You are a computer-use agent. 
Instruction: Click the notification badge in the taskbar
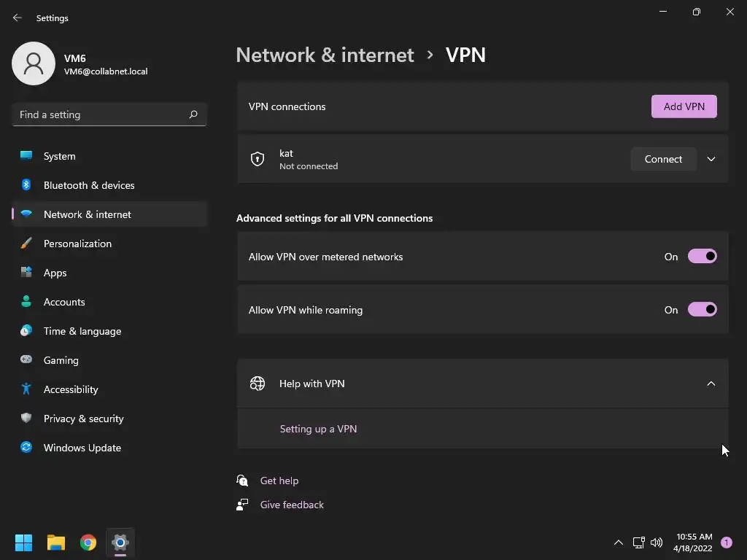click(727, 542)
